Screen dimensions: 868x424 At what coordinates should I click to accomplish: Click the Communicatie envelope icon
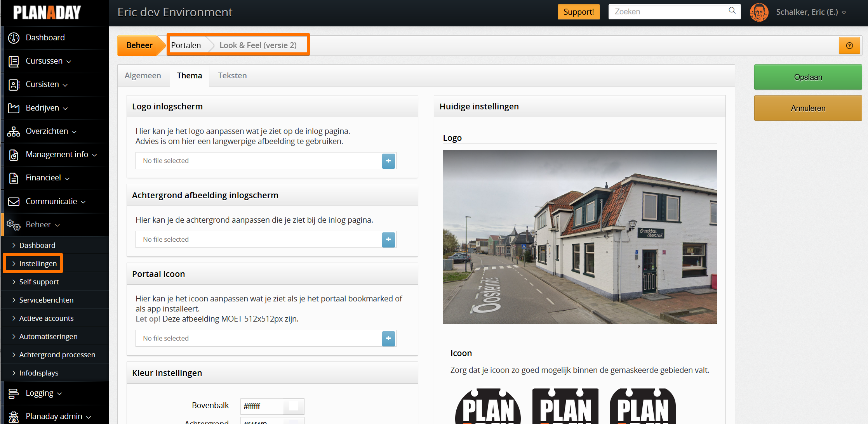coord(14,201)
